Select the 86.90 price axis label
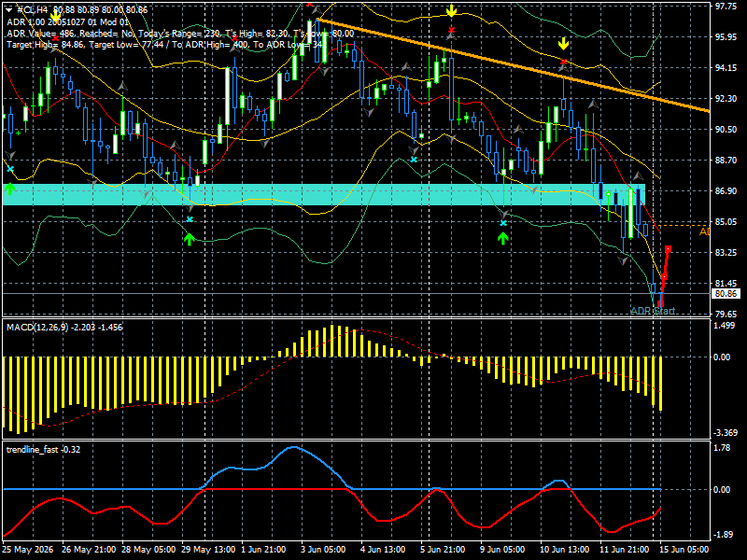747x560 pixels. 726,191
